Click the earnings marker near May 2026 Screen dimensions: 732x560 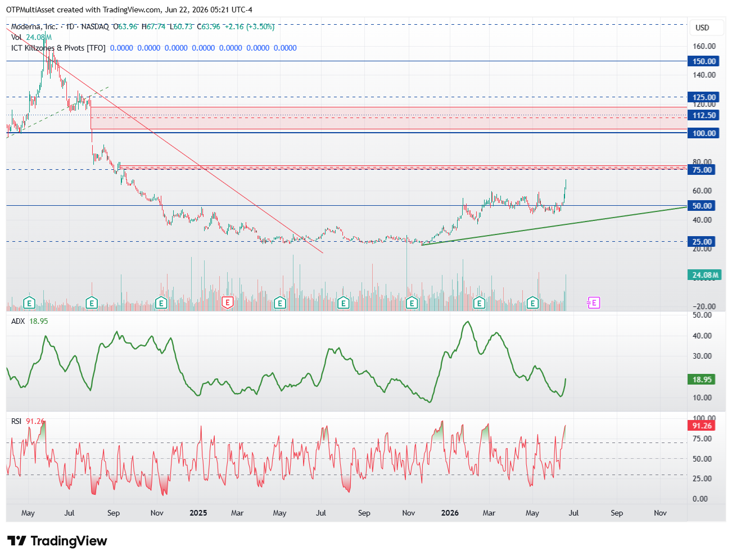point(533,303)
